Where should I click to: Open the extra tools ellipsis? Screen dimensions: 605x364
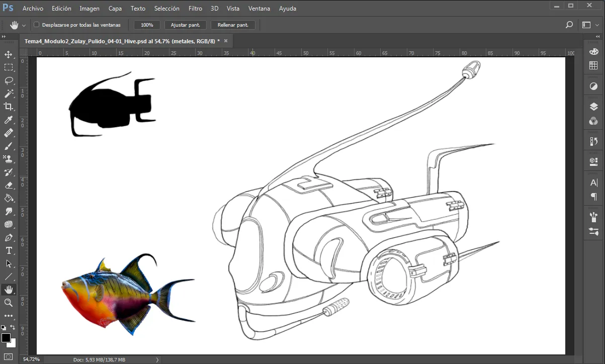pyautogui.click(x=9, y=316)
